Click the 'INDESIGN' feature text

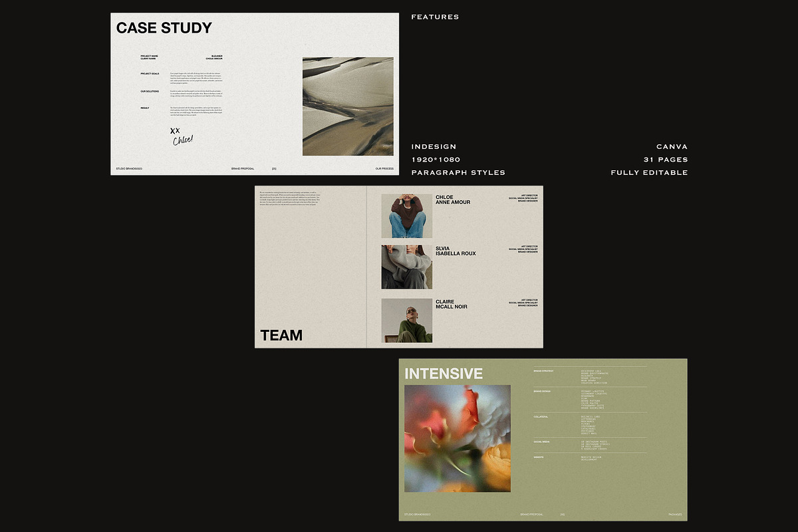434,146
